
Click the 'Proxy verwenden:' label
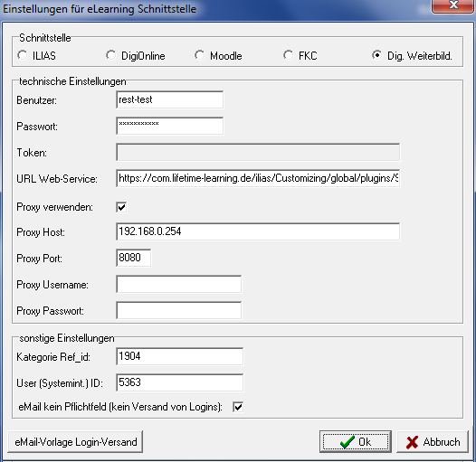coord(55,207)
